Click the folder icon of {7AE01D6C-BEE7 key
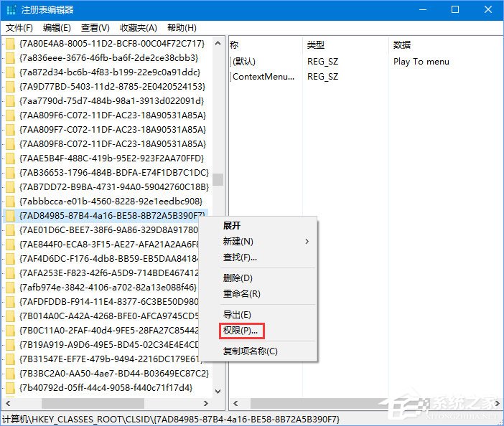The height and width of the screenshot is (426, 504). click(10, 230)
